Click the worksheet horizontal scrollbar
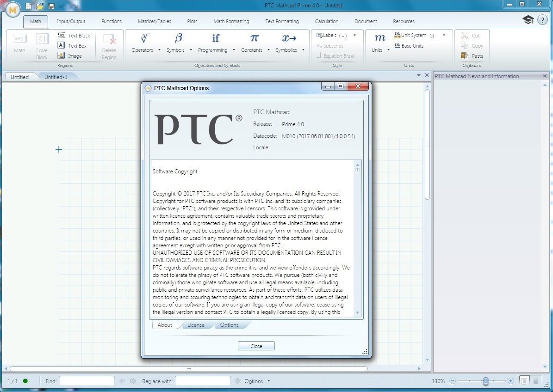The image size is (553, 392). click(x=189, y=369)
